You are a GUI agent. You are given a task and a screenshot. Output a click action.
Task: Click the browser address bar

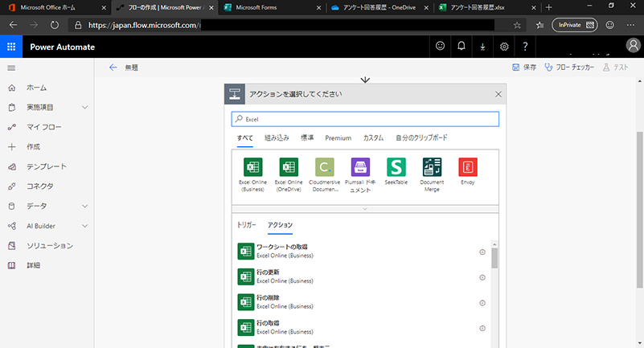(297, 25)
